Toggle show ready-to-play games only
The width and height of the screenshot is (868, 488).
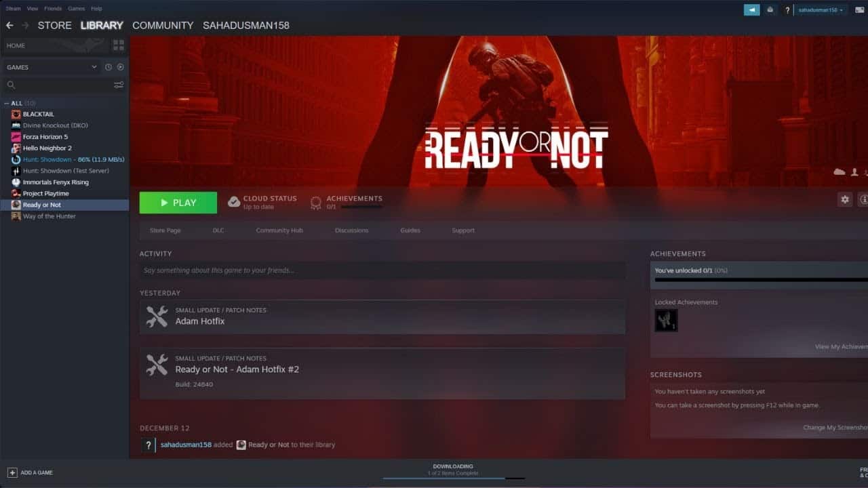click(x=120, y=67)
